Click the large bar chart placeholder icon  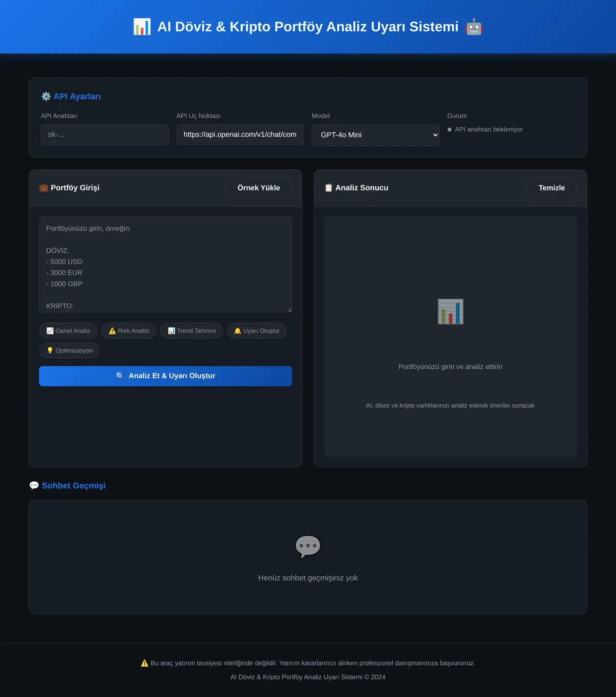pyautogui.click(x=450, y=311)
